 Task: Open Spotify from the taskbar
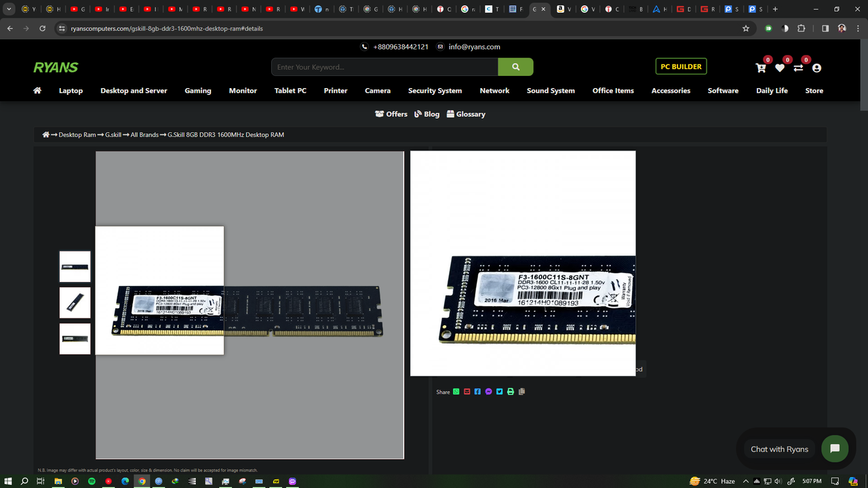92,481
